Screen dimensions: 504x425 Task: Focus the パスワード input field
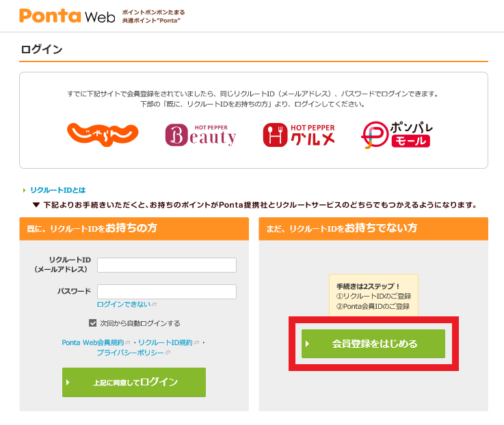tap(167, 292)
